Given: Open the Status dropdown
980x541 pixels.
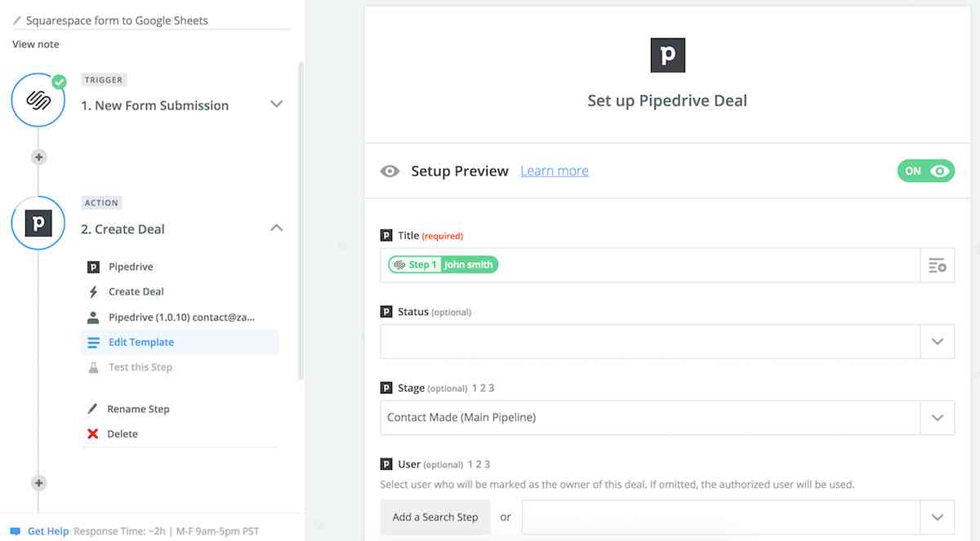Looking at the screenshot, I should point(936,341).
